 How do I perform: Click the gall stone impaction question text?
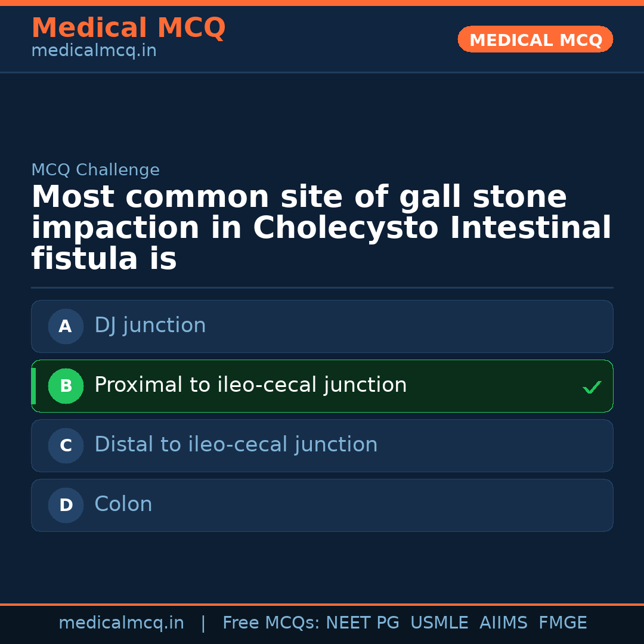[321, 228]
